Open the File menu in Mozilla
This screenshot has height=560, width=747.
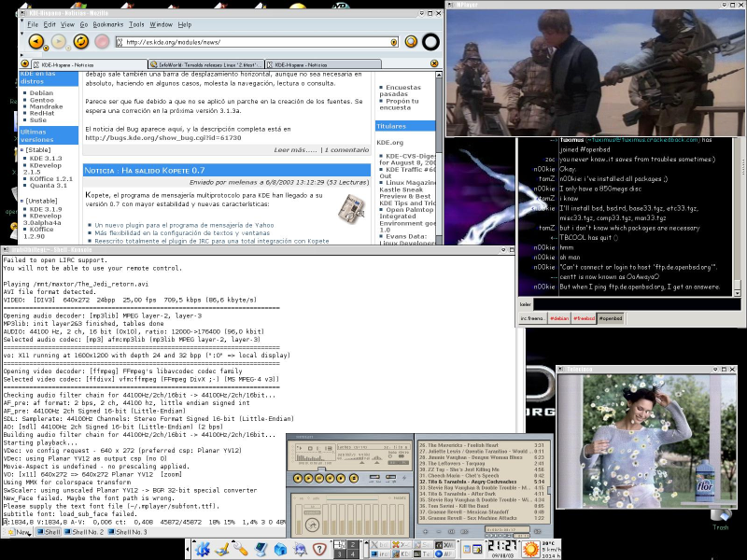coord(33,24)
